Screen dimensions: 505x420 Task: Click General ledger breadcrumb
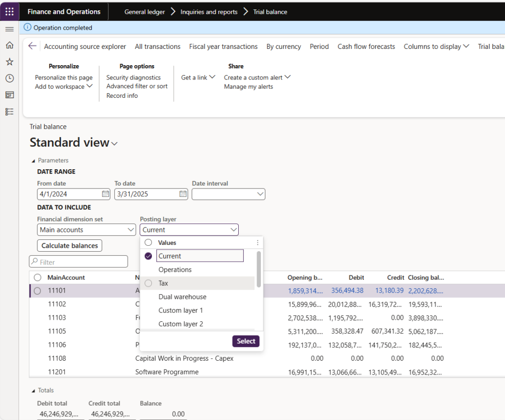click(144, 12)
